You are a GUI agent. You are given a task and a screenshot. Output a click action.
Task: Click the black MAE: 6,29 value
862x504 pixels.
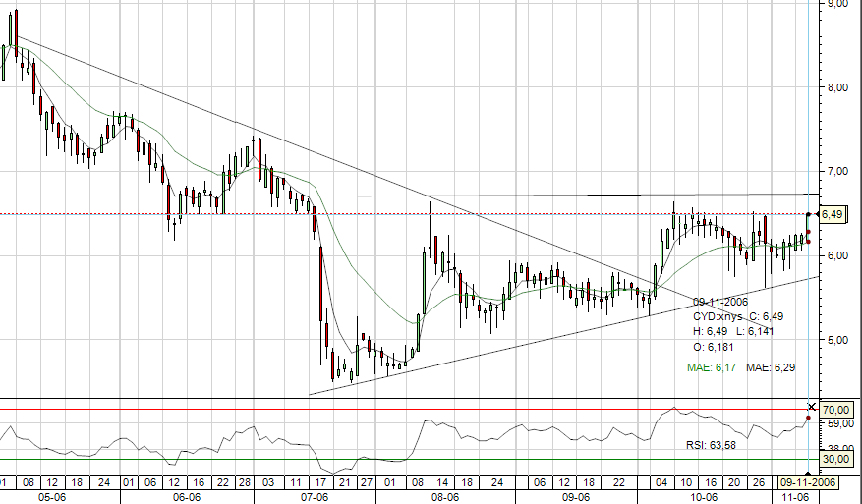(771, 367)
